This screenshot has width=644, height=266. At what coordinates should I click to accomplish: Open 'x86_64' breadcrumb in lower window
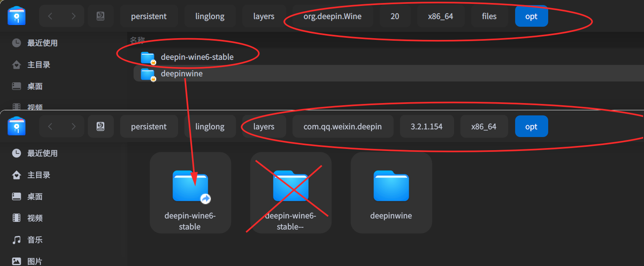tap(484, 126)
